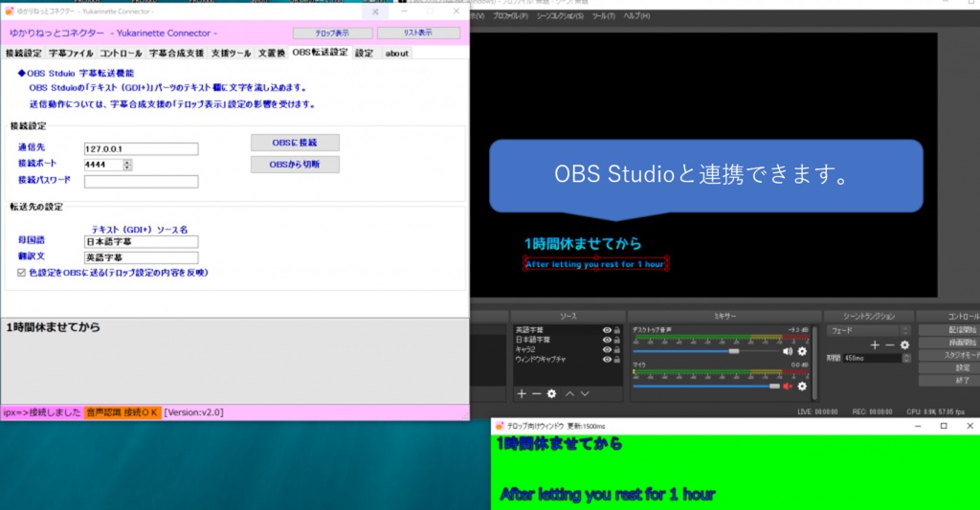Click the OBSから切断 button
This screenshot has width=980, height=510.
[295, 165]
